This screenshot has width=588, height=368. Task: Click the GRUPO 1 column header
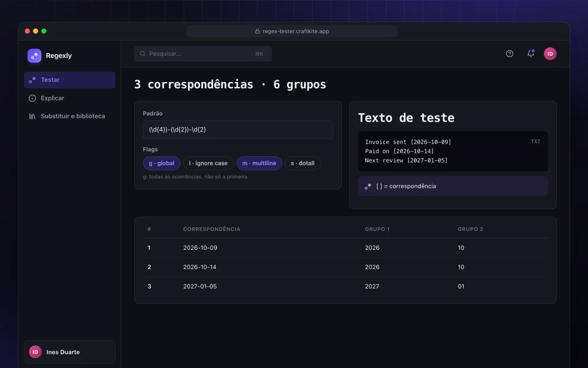point(378,229)
